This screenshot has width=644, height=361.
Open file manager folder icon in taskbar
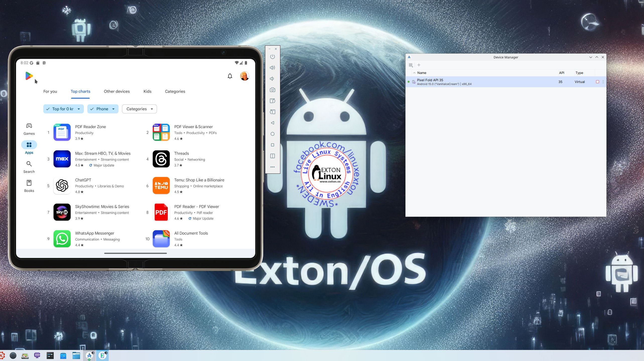coord(76,355)
